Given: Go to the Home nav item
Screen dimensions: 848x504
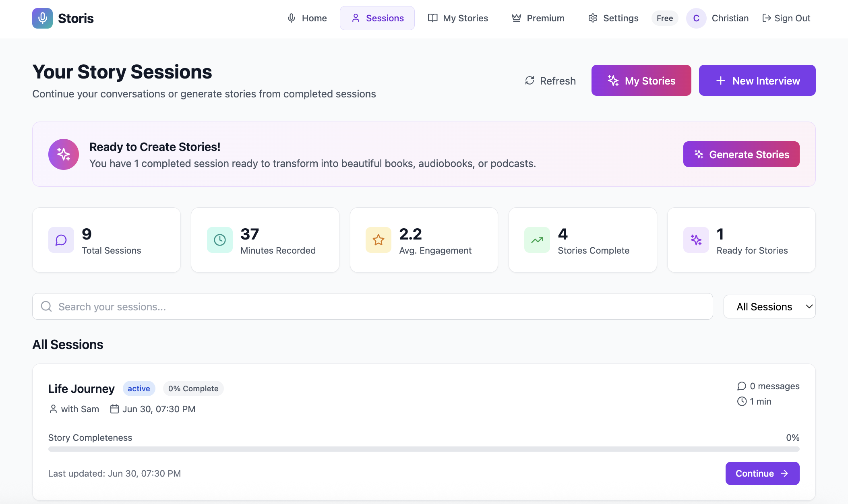Looking at the screenshot, I should 307,18.
